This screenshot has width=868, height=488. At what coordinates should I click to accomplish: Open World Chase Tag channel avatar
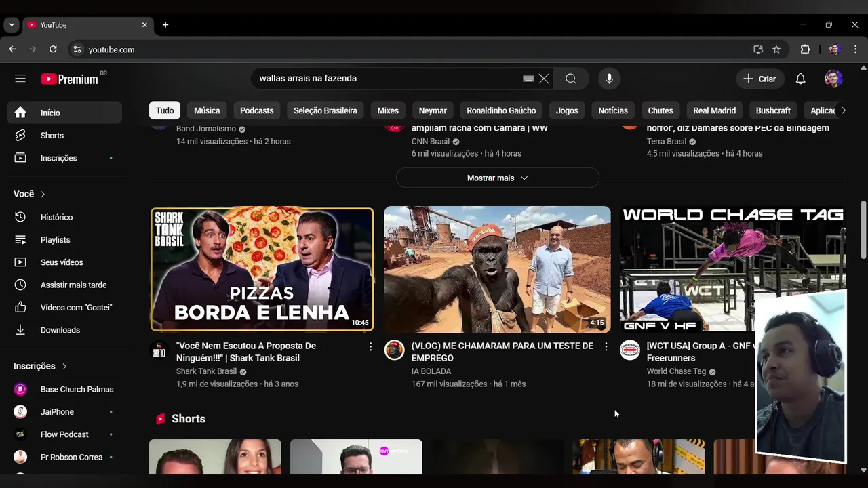click(629, 350)
